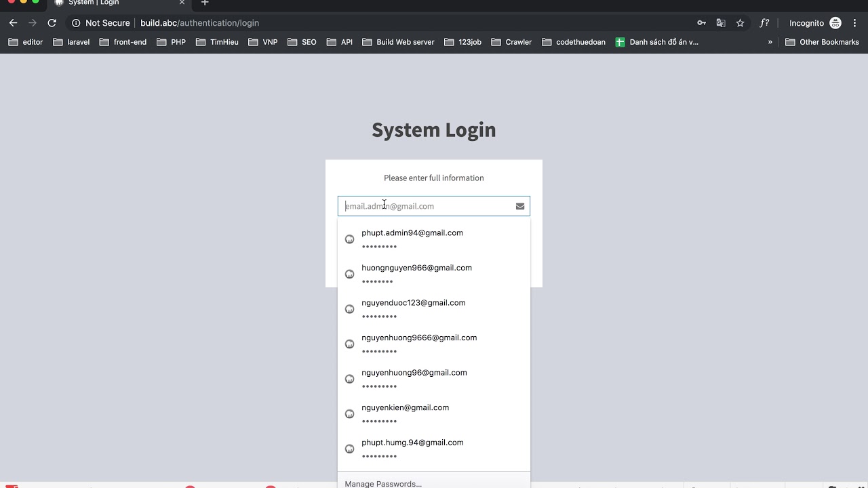868x488 pixels.
Task: Open the VNP bookmark folder
Action: 262,42
